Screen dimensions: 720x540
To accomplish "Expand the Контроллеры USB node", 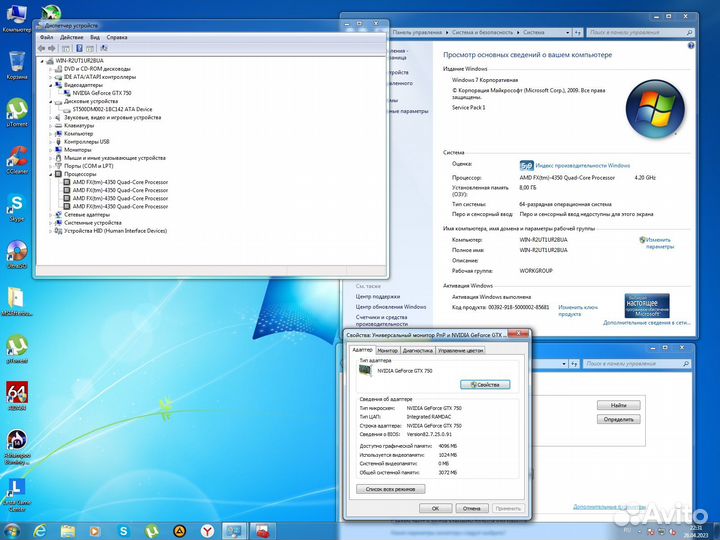I will click(x=48, y=141).
